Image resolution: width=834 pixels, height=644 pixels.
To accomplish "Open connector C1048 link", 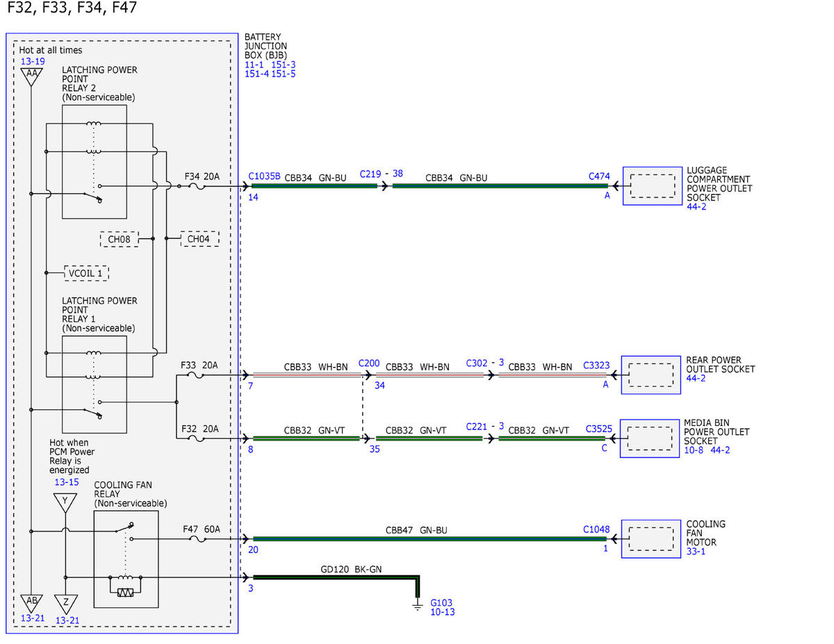I will pyautogui.click(x=596, y=529).
